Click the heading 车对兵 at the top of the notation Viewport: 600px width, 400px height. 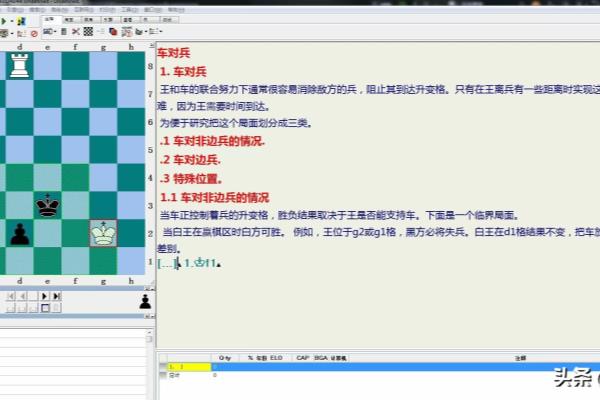point(174,53)
